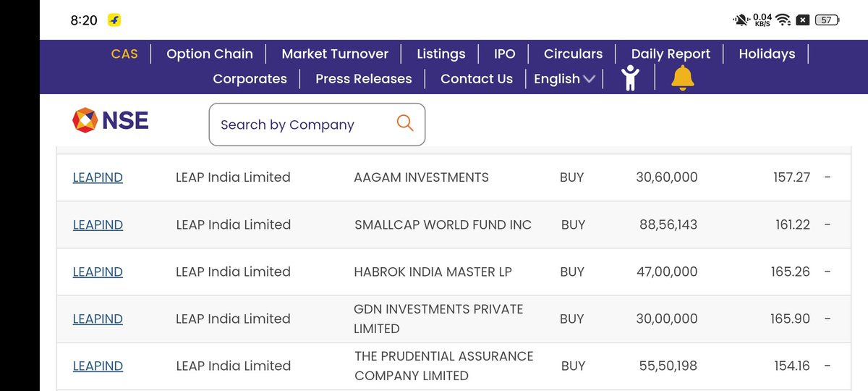
Task: Select quantity 47,00,000
Action: click(667, 272)
